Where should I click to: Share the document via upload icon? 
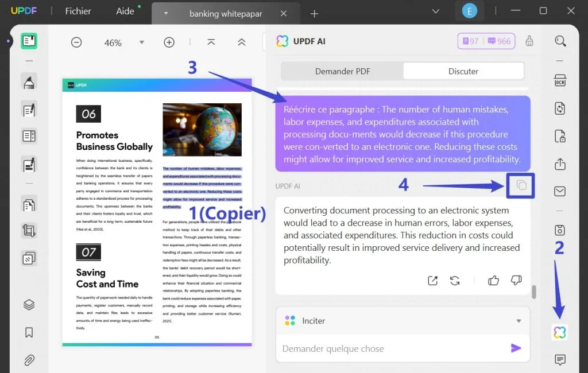pos(560,164)
